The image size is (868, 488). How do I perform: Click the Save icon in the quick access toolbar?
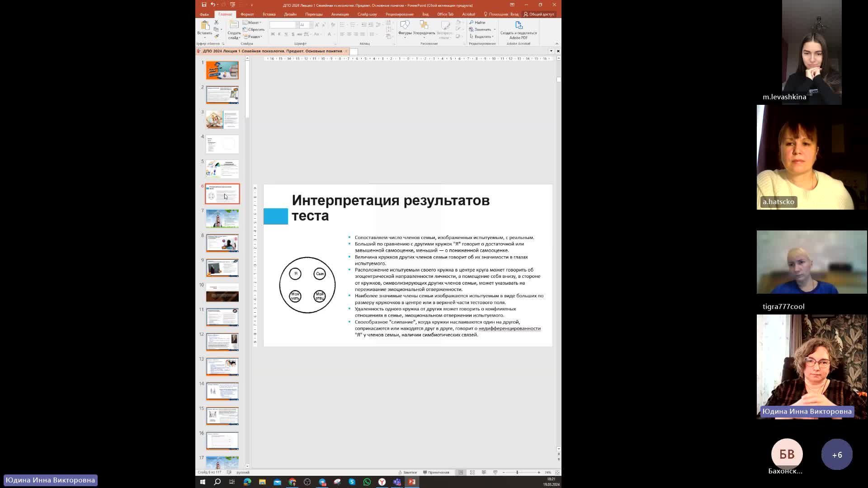point(204,5)
